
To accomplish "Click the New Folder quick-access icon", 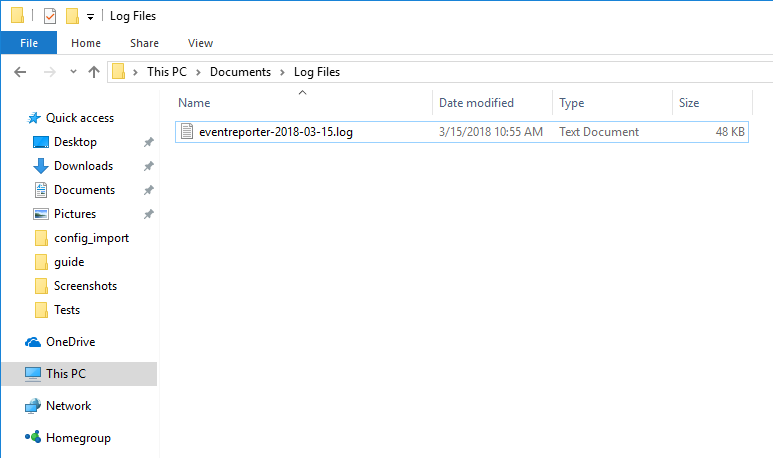I will [x=72, y=16].
